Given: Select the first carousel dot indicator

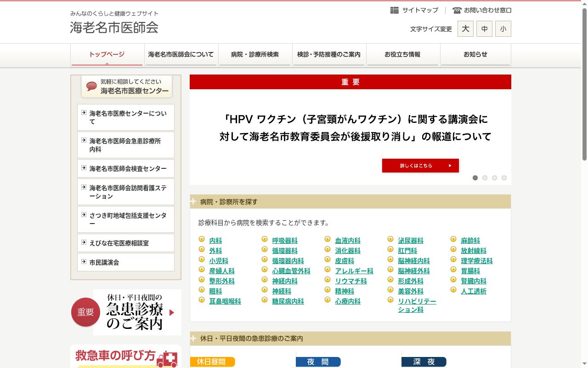Looking at the screenshot, I should (x=475, y=178).
